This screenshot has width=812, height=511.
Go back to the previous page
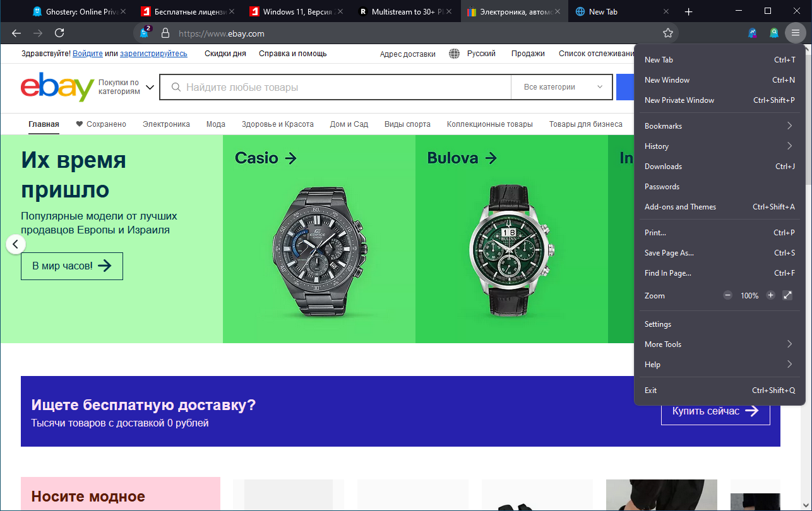pos(16,33)
